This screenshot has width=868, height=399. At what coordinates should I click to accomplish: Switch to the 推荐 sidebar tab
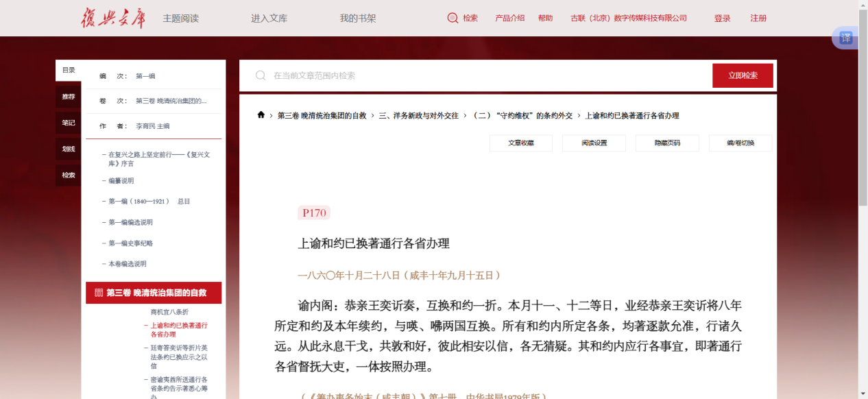(x=69, y=97)
